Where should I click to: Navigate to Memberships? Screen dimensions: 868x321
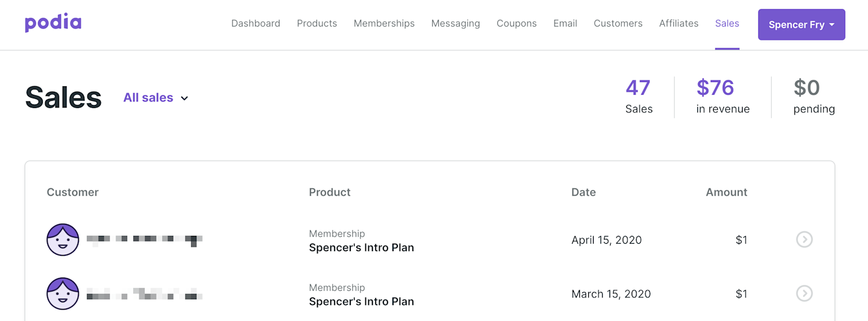click(x=384, y=24)
